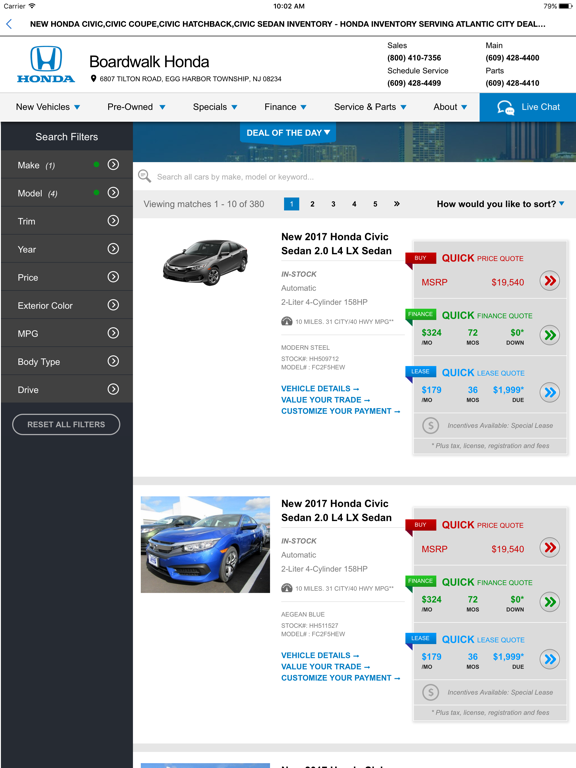Image resolution: width=576 pixels, height=768 pixels.
Task: Expand the New Vehicles menu
Action: click(x=48, y=107)
